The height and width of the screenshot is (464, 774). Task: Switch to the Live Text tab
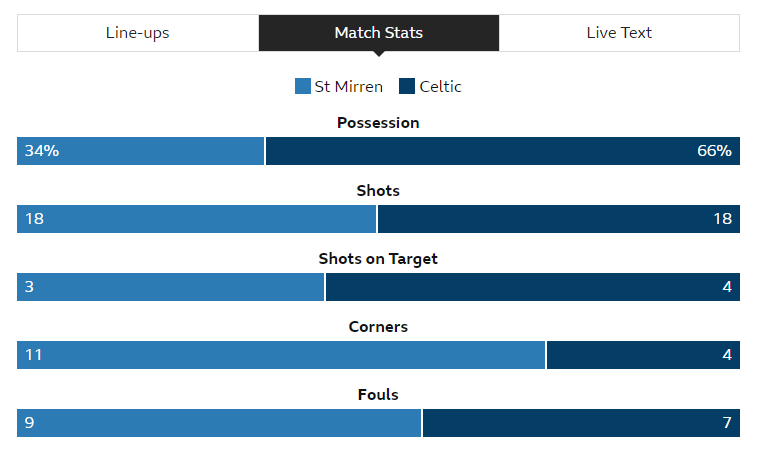tap(619, 33)
